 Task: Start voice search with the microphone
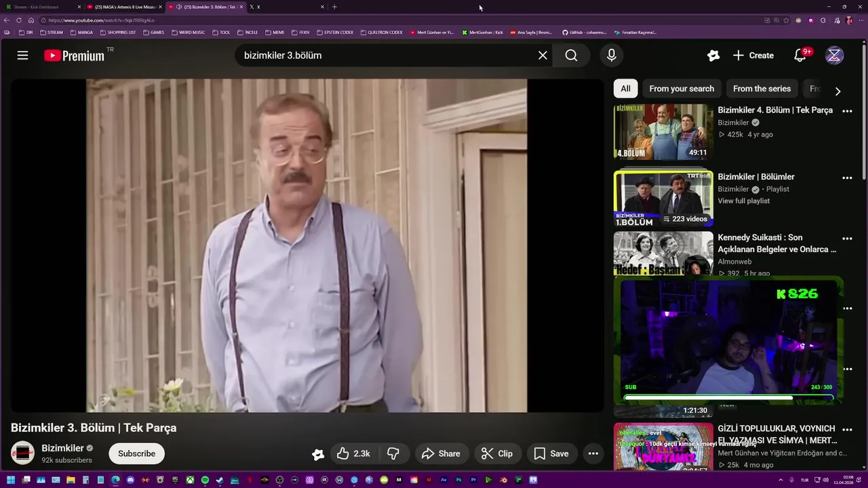(x=612, y=56)
